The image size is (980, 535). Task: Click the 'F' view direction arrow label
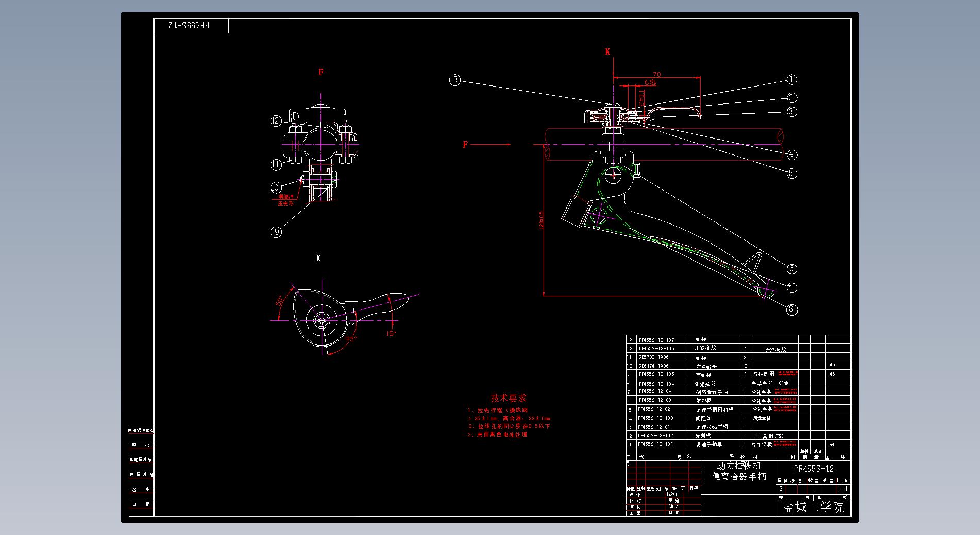pos(465,145)
